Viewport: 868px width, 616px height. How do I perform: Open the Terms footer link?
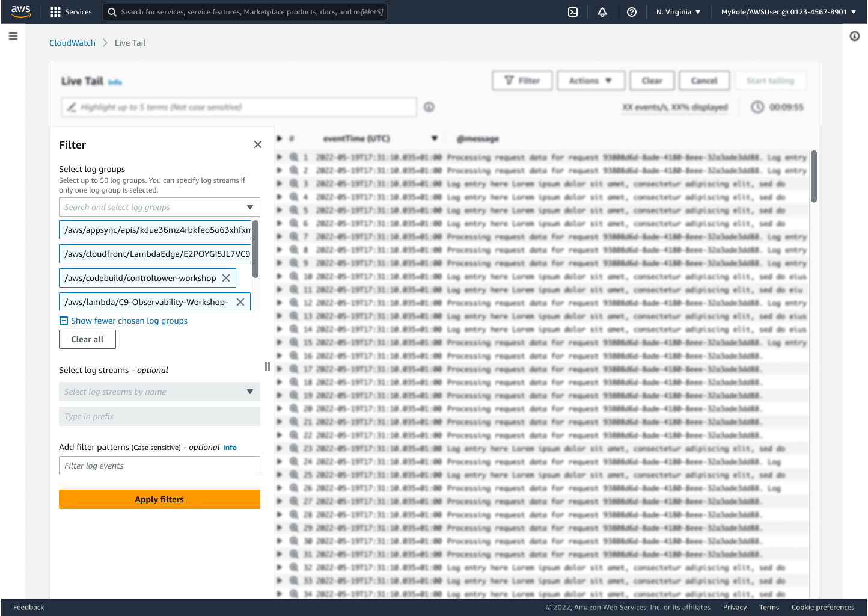pyautogui.click(x=769, y=608)
